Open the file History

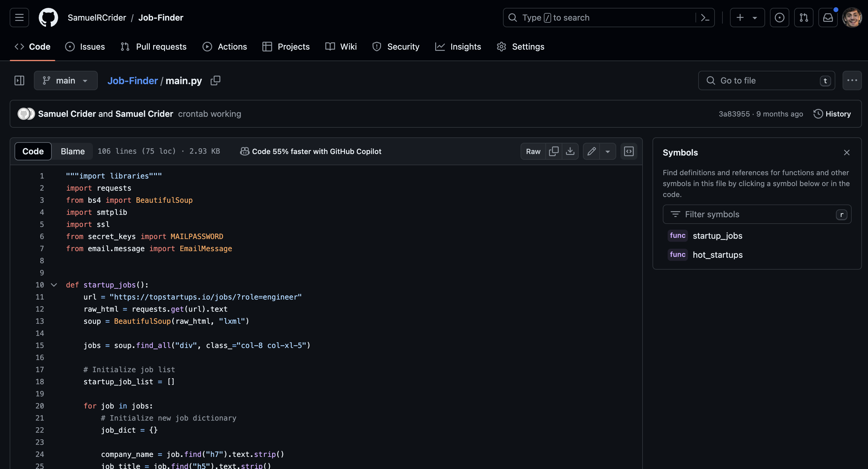point(832,114)
